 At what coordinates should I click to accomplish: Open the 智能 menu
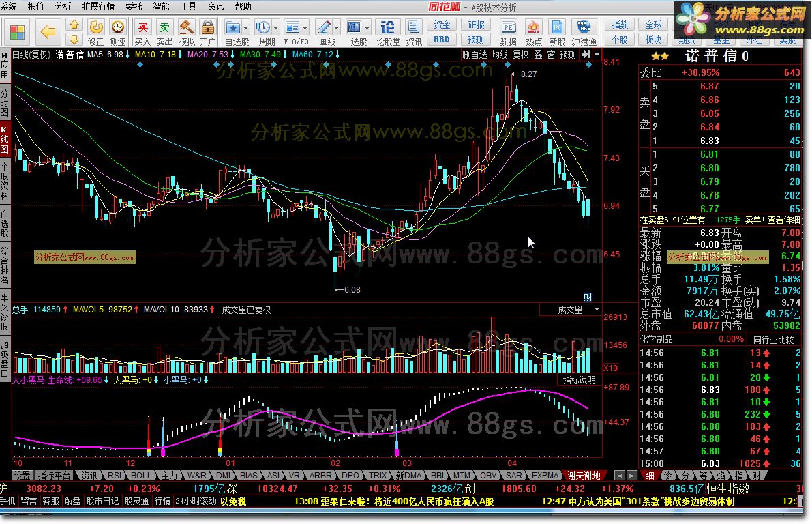(161, 6)
